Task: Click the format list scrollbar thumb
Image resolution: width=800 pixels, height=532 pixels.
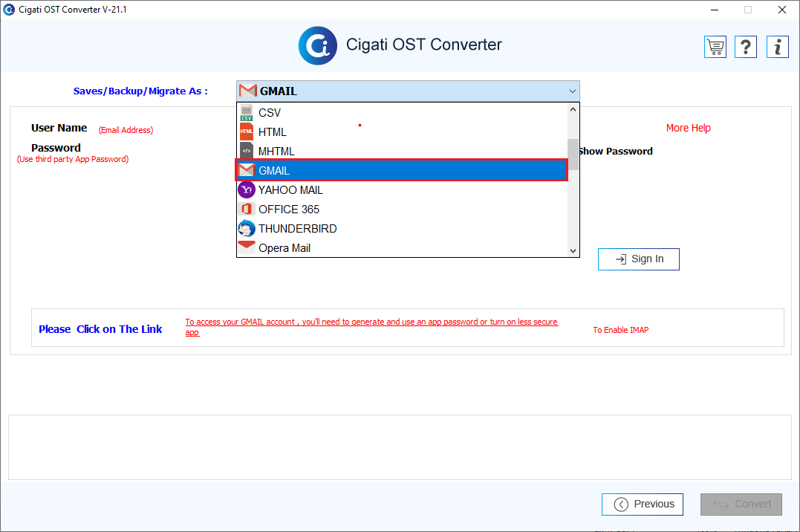Action: pyautogui.click(x=573, y=155)
